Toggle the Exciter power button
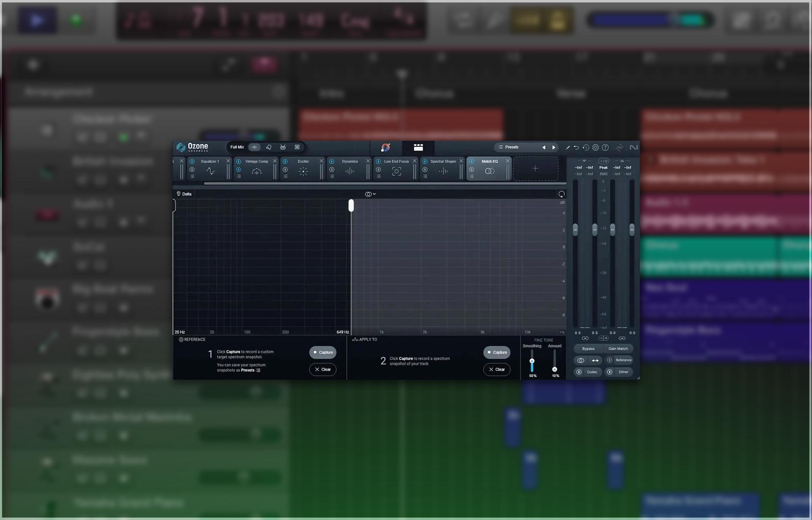This screenshot has width=812, height=520. 285,161
